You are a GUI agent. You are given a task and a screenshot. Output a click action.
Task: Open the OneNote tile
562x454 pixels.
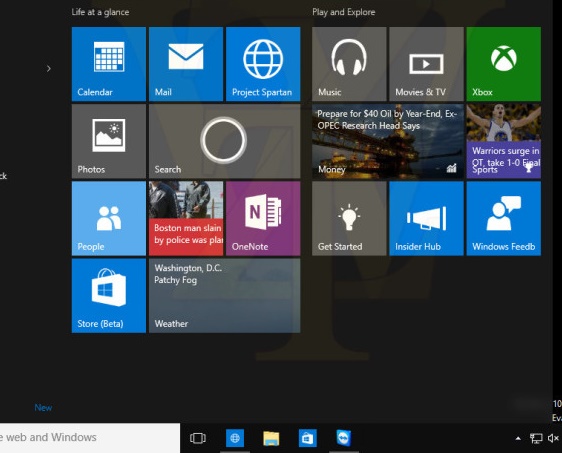click(x=263, y=218)
